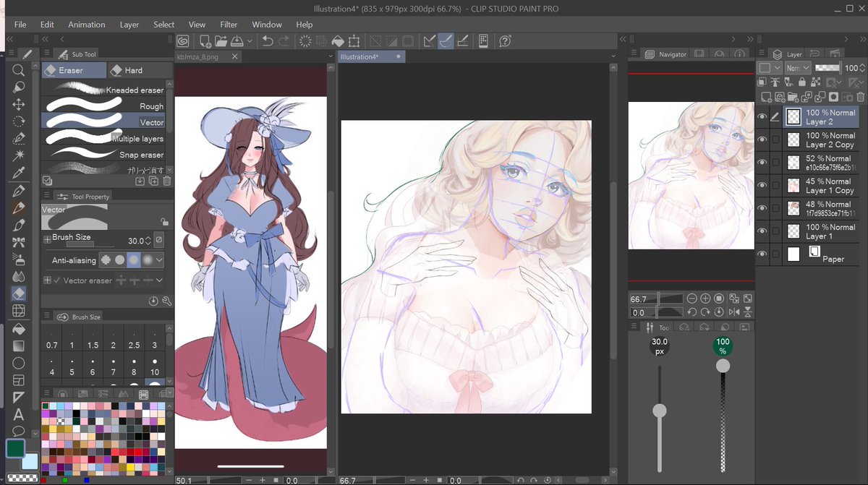This screenshot has width=868, height=485.
Task: Hide the 52 % Normal layer
Action: 762,163
